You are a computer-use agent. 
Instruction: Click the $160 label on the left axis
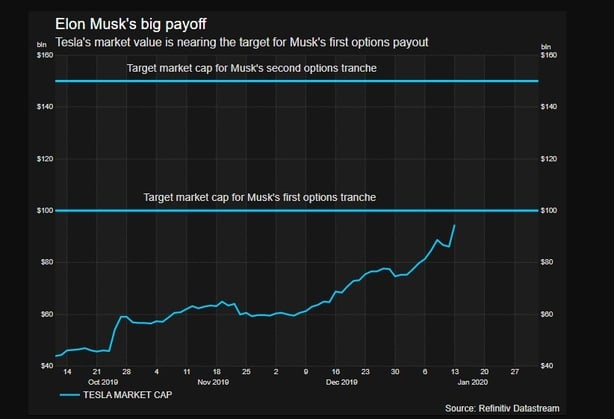(x=45, y=55)
